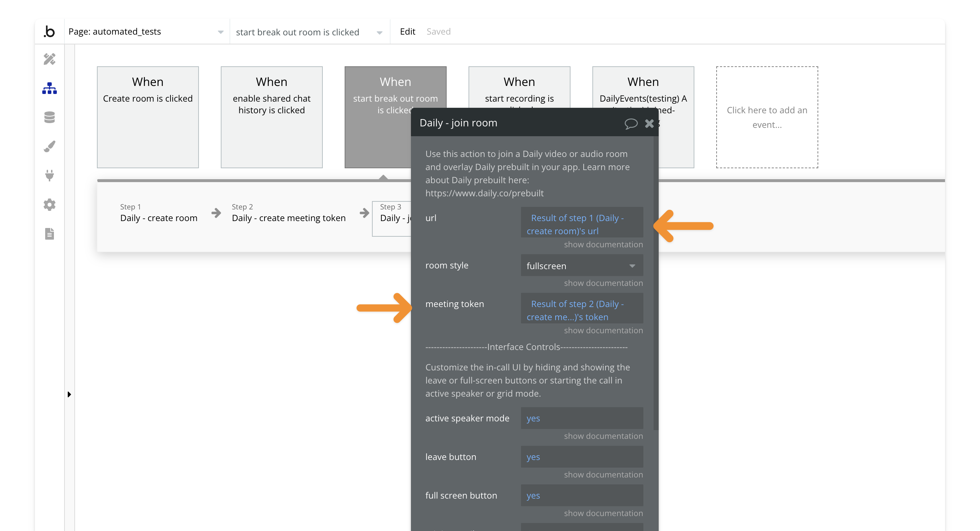This screenshot has height=531, width=980.
Task: Edit the leave button yes value
Action: [582, 457]
